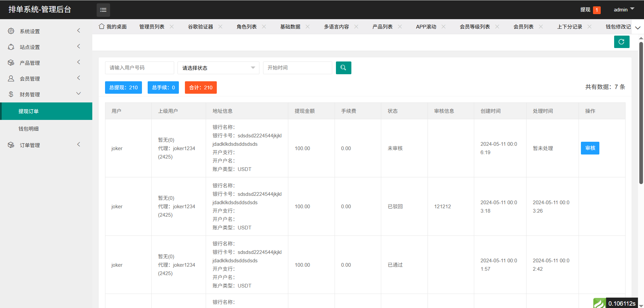Switch to the 会员列表 tab
This screenshot has height=308, width=644.
point(523,27)
